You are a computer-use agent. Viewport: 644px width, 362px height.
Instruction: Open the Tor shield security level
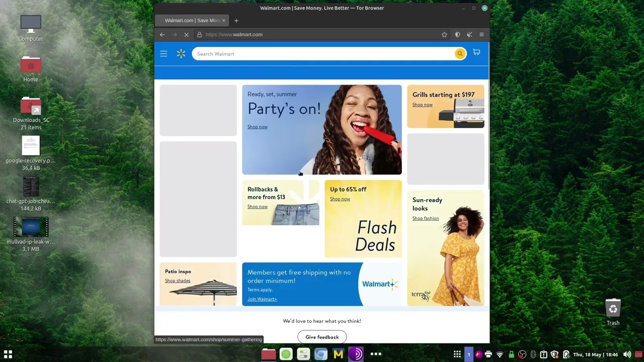[457, 35]
